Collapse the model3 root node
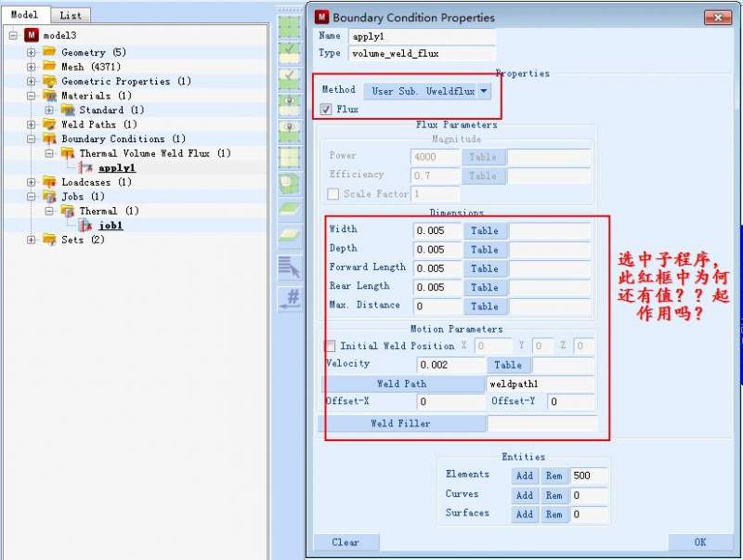The width and height of the screenshot is (743, 560). tap(13, 35)
